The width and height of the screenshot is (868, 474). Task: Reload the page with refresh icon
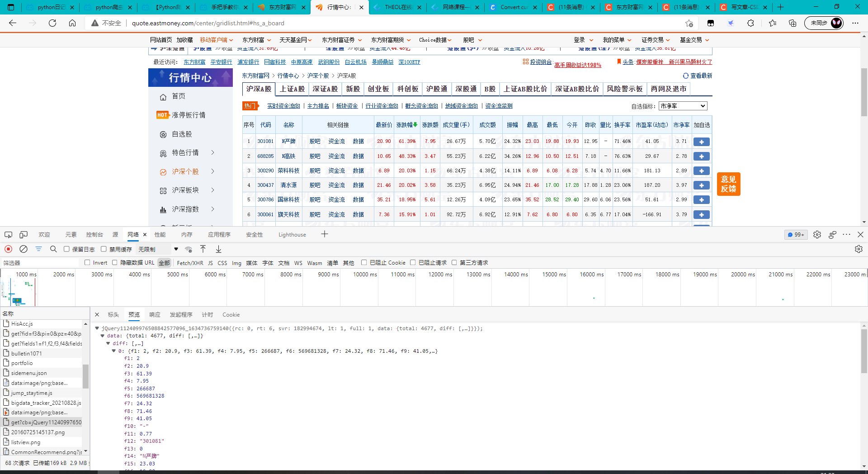coord(52,23)
